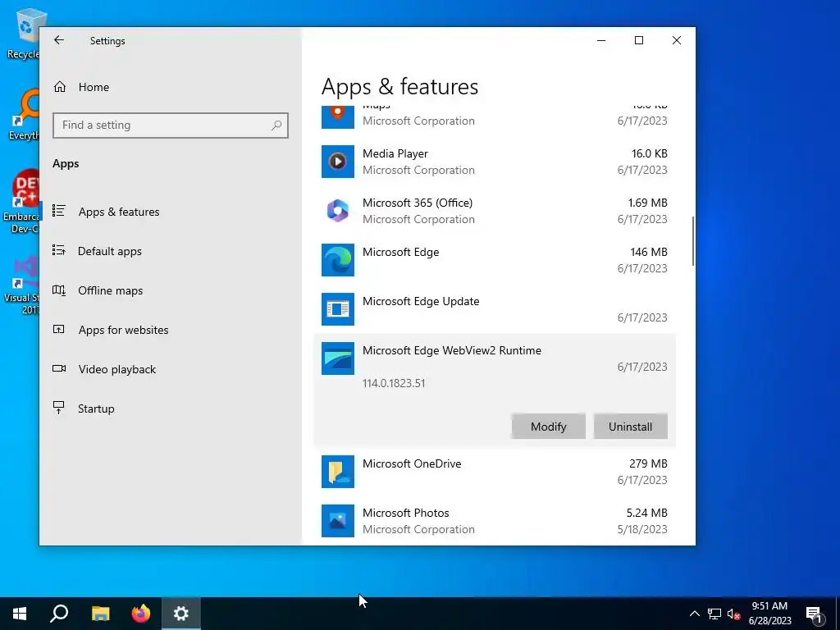Image resolution: width=840 pixels, height=630 pixels.
Task: Open File Explorer from the taskbar
Action: click(x=100, y=614)
